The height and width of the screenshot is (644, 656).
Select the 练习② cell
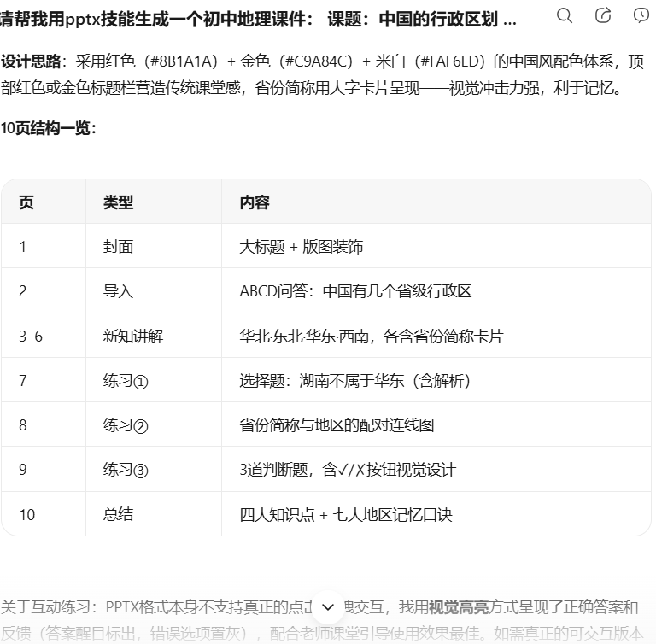(154, 424)
